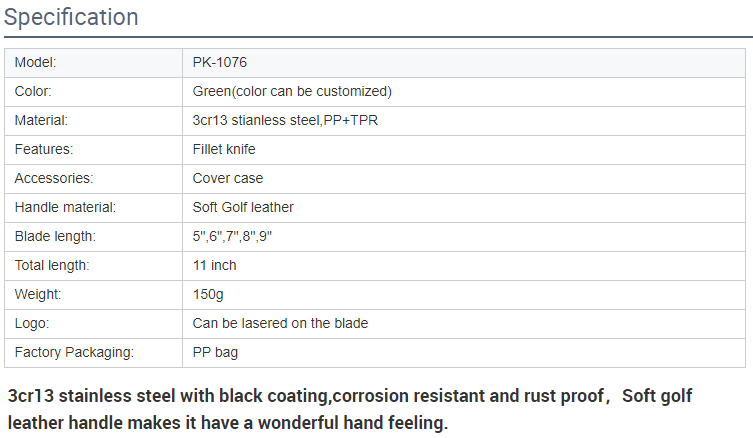Select the PK-1076 model value cell

464,63
